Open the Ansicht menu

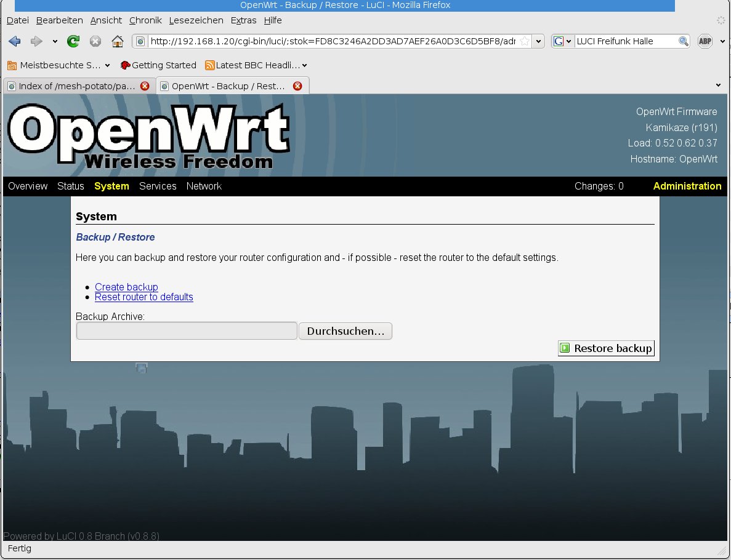tap(106, 20)
